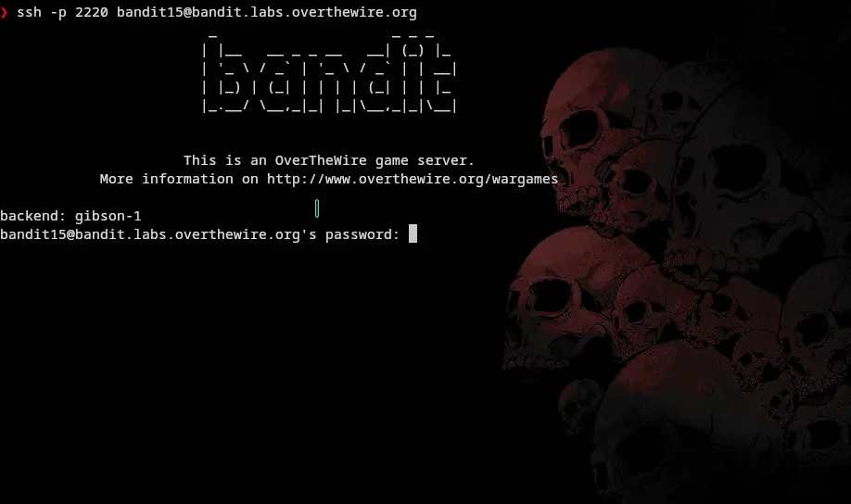
Task: Click the block cursor at the password prompt
Action: [x=413, y=233]
